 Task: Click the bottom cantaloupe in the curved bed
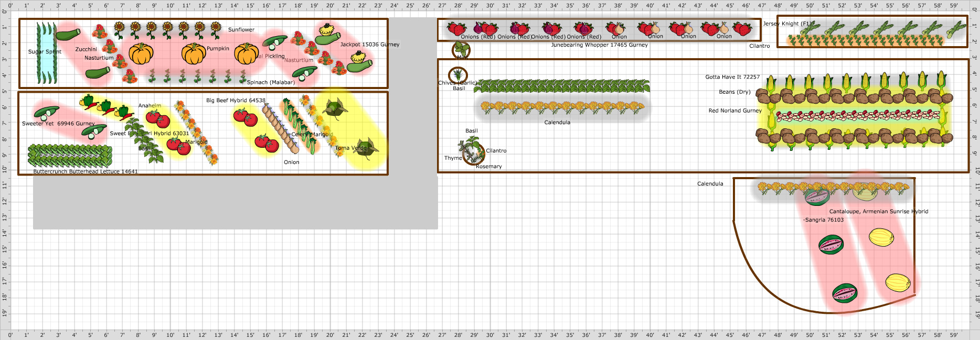click(x=898, y=283)
